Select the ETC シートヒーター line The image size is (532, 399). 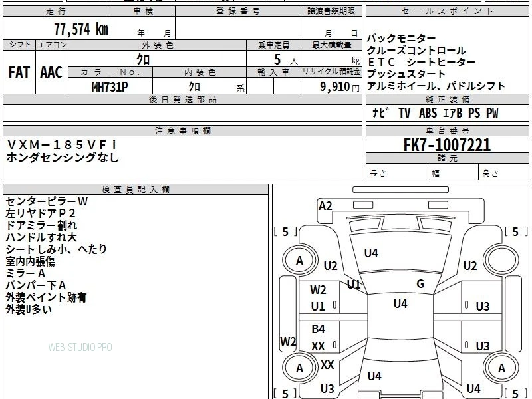tap(422, 62)
